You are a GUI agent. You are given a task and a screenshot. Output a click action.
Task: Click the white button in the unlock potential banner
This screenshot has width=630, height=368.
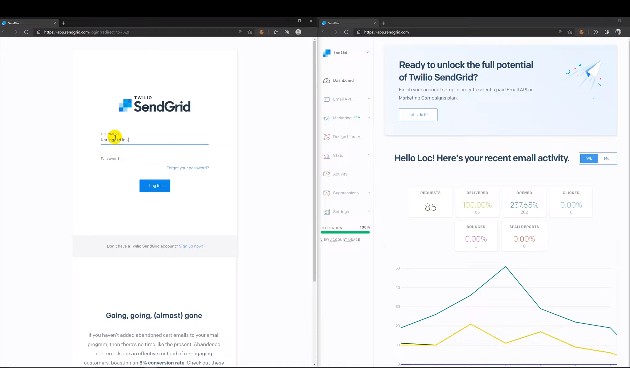418,115
